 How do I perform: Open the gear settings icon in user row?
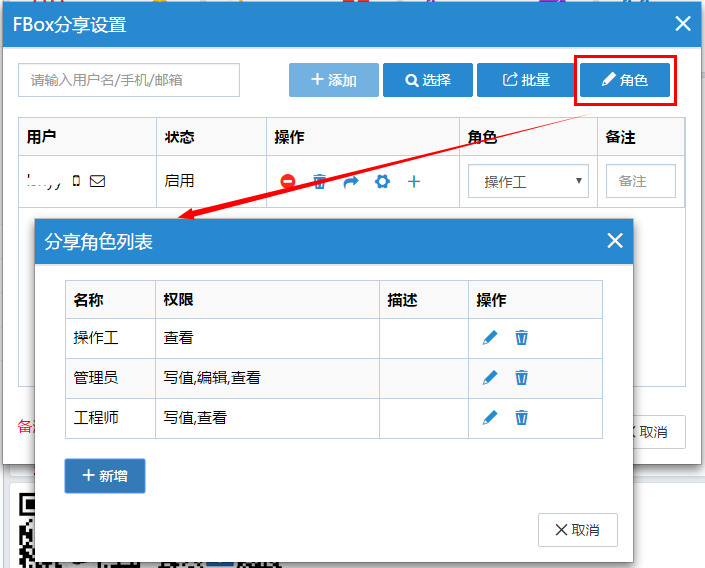coord(381,182)
